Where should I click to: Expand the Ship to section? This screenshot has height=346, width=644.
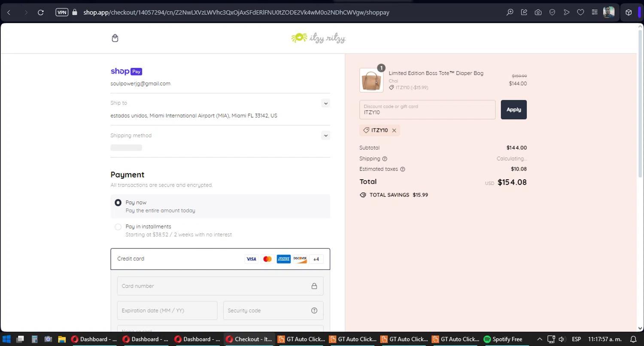pyautogui.click(x=325, y=103)
